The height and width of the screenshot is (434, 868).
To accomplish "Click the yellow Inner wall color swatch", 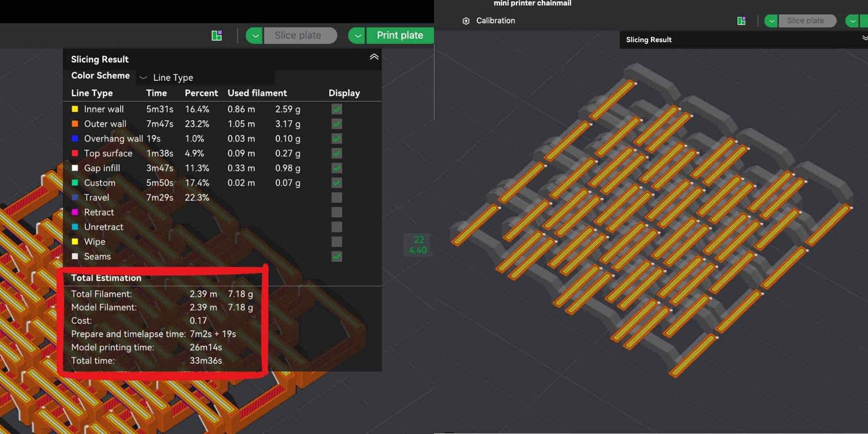I will pyautogui.click(x=75, y=109).
